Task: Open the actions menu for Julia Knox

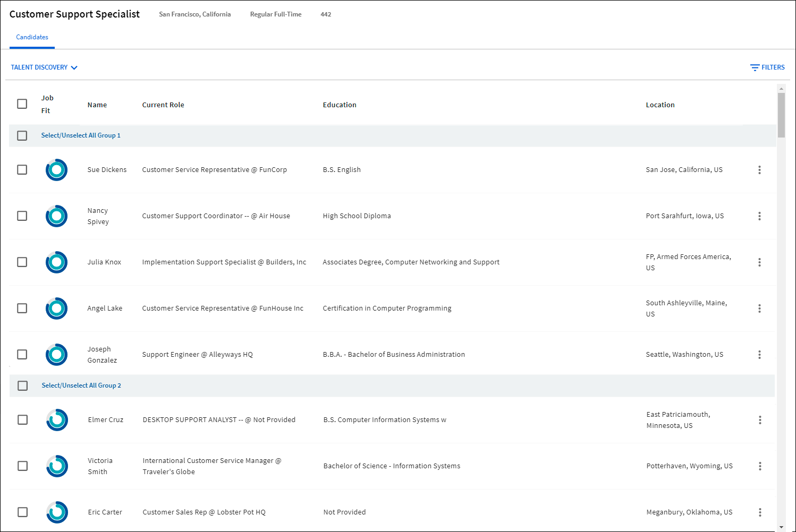Action: coord(759,262)
